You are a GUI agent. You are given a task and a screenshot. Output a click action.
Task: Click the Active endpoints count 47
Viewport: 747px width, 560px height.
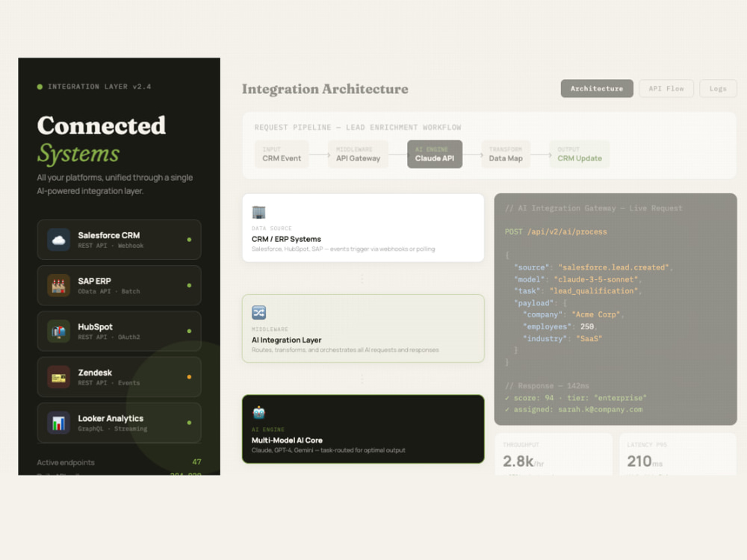pos(196,462)
